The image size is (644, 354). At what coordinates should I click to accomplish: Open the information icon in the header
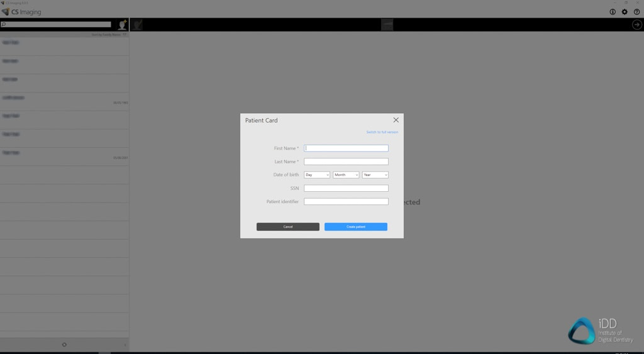coord(613,12)
